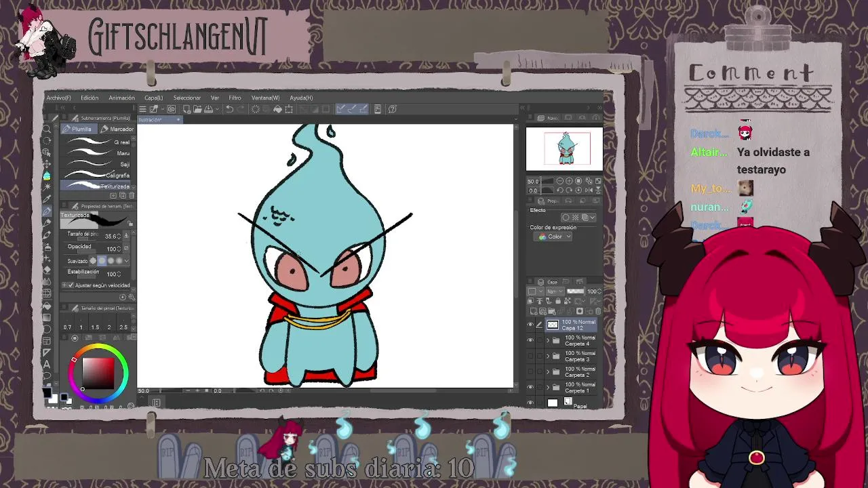
Task: Open the Efecto options dropdown
Action: point(593,218)
